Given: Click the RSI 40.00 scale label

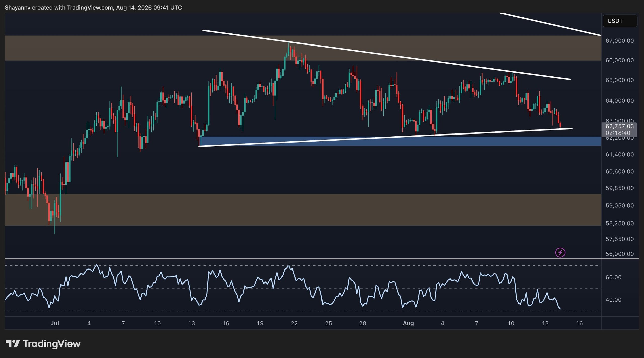Looking at the screenshot, I should coord(613,300).
